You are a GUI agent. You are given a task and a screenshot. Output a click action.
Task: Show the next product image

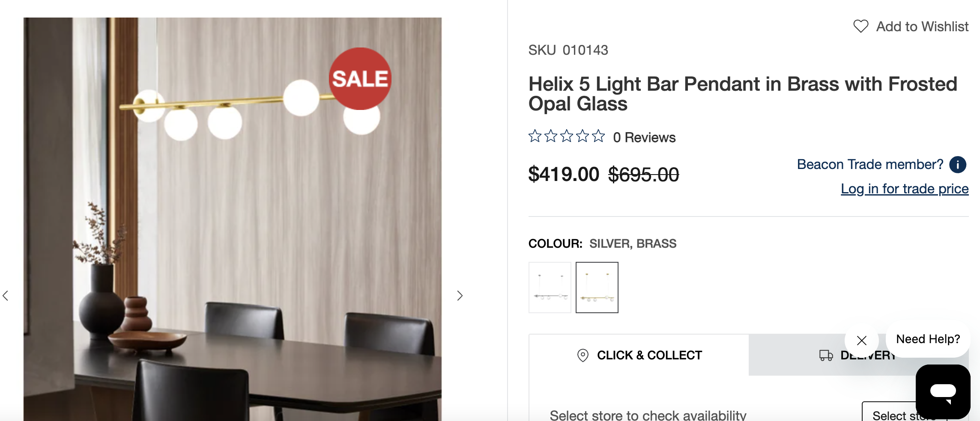click(460, 296)
